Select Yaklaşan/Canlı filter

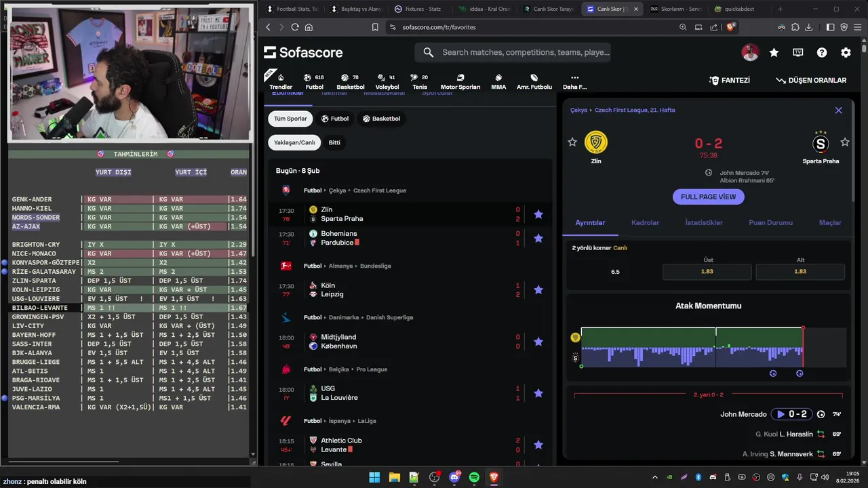point(294,143)
